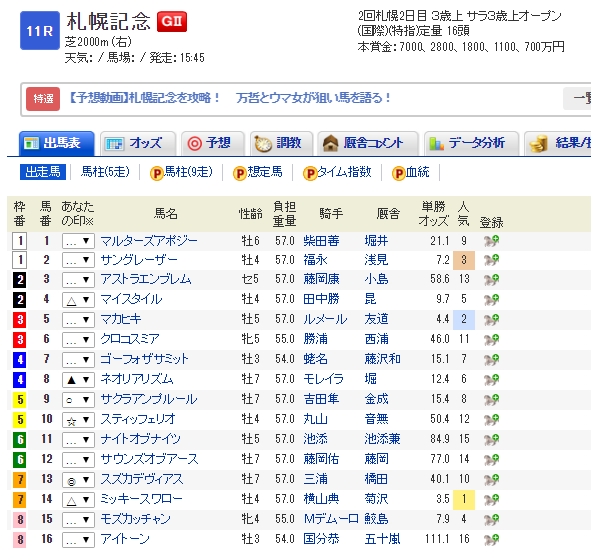The image size is (591, 555).
Task: Select the premium タイム指数 sub-tab
Action: (x=337, y=172)
